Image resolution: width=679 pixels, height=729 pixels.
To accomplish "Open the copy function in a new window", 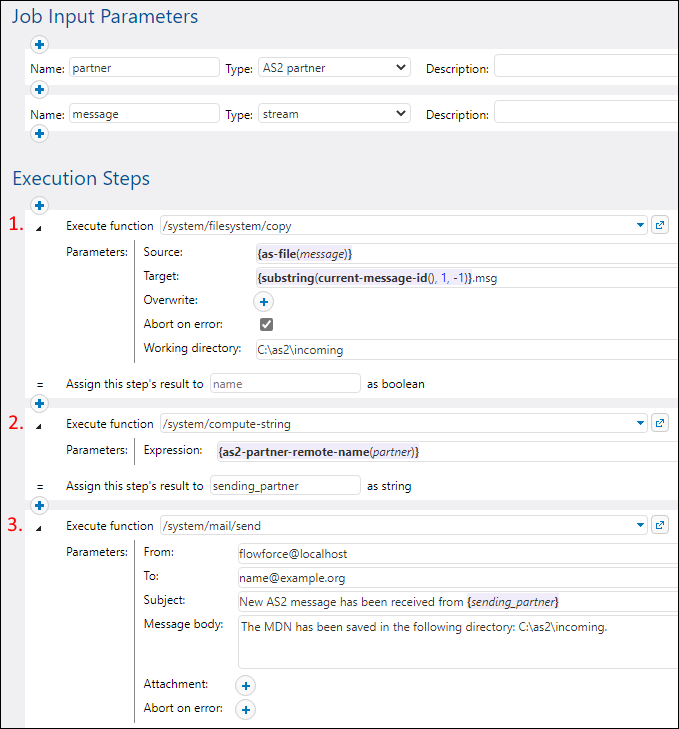I will tap(660, 226).
